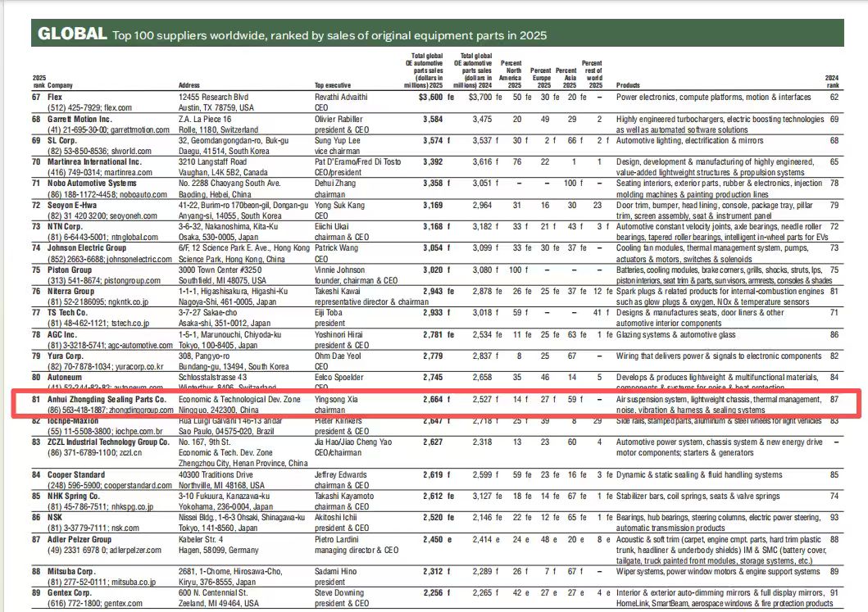
Task: Select company name AGC Inc.
Action: (62, 335)
